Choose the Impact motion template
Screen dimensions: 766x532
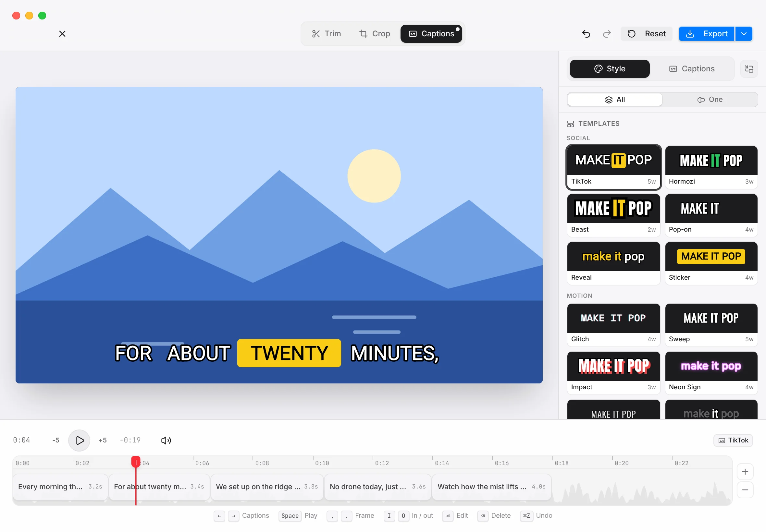pyautogui.click(x=613, y=373)
